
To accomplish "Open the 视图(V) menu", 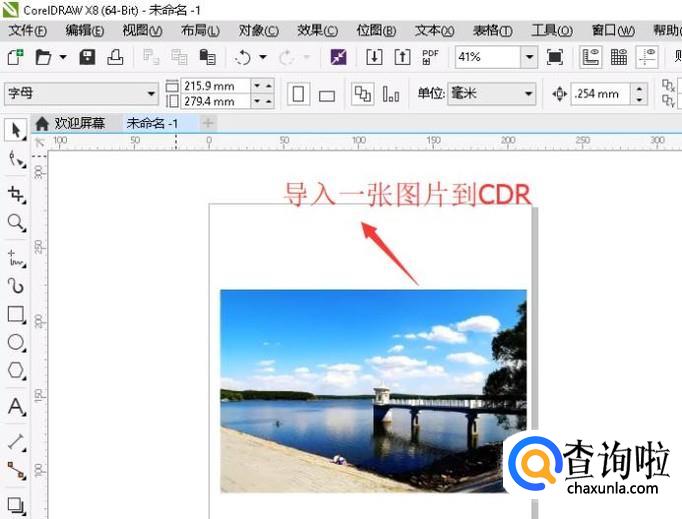I will coord(142,30).
